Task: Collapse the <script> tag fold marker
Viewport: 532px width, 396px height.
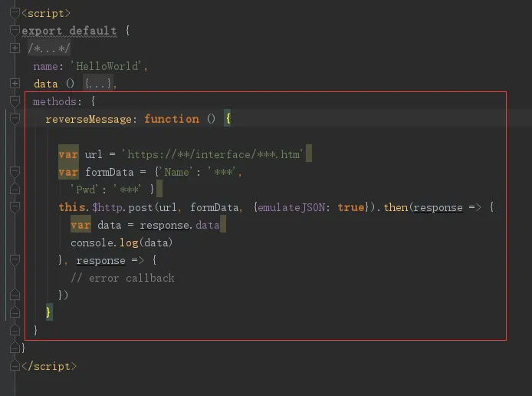Action: (15, 13)
